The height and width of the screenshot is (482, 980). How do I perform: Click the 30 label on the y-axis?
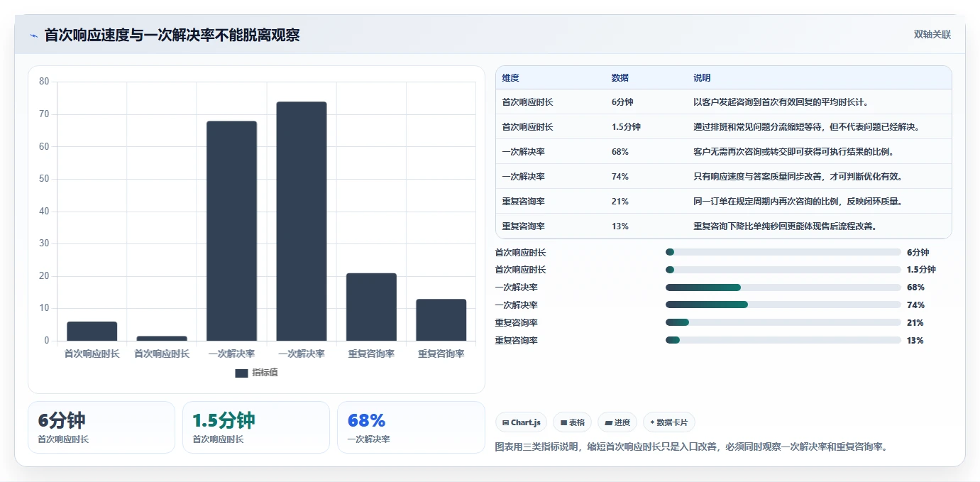(x=44, y=243)
